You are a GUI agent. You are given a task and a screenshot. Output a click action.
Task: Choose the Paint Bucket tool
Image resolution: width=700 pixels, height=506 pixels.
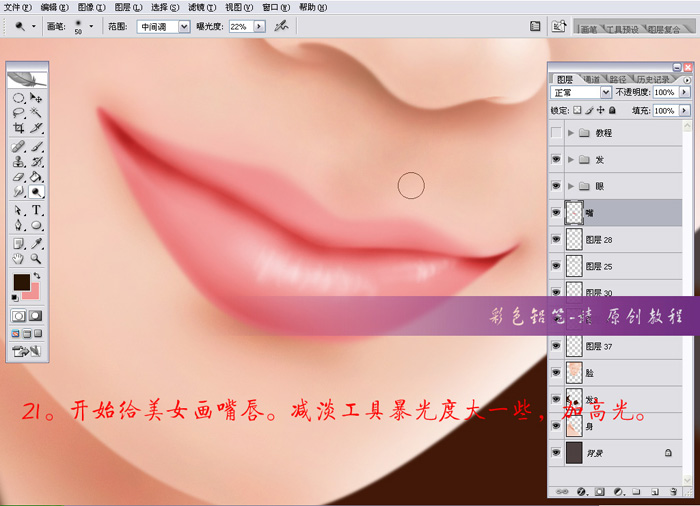(x=37, y=177)
